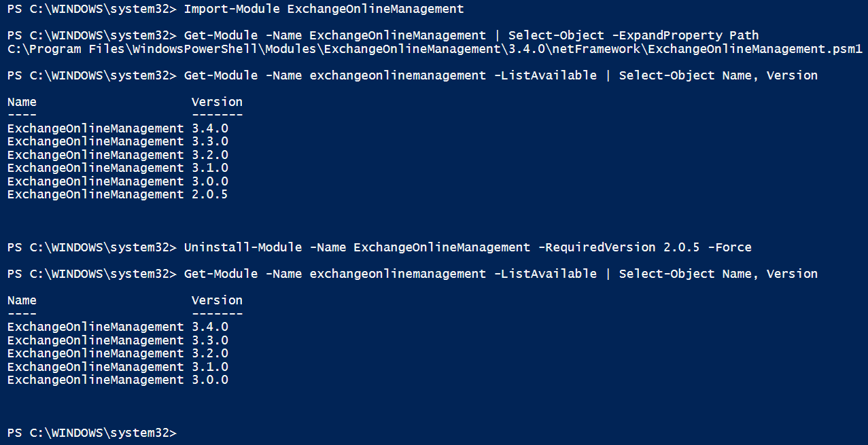
Task: Click the -RequiredVersion 2.0.5 parameter
Action: (619, 247)
